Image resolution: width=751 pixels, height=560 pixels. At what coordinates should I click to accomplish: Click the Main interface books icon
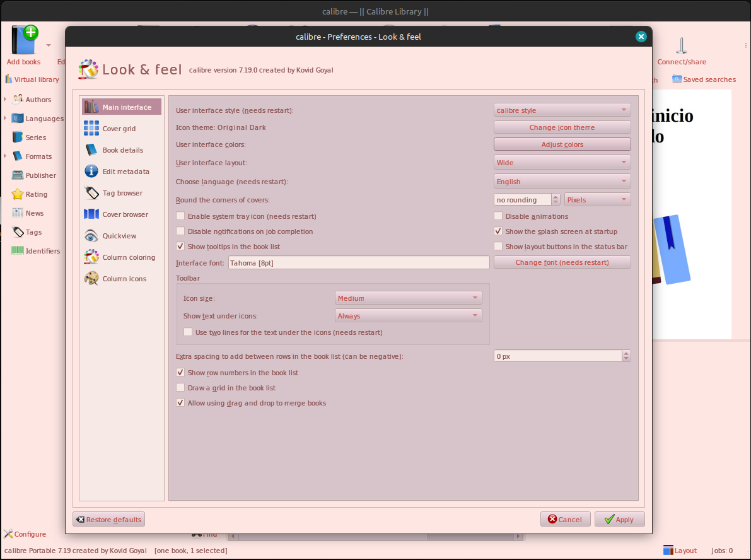coord(91,107)
